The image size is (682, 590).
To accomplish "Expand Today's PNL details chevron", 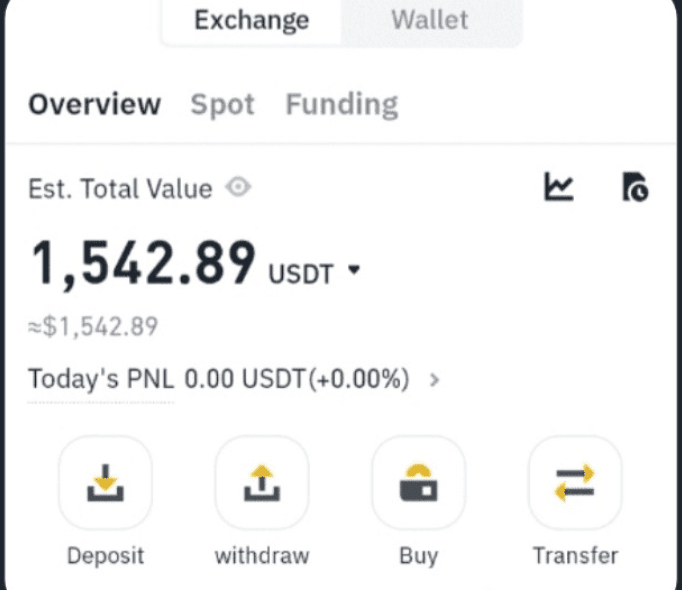I will pos(434,380).
